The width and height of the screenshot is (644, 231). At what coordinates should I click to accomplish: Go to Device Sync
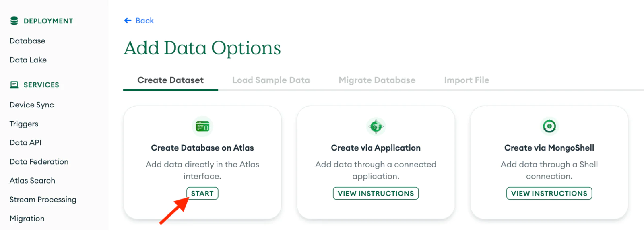32,105
